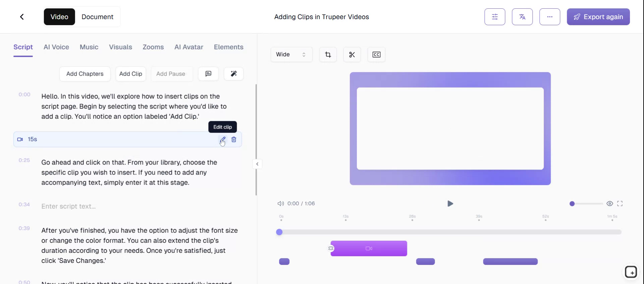Image resolution: width=644 pixels, height=284 pixels.
Task: Toggle closed captions CC button
Action: pyautogui.click(x=376, y=55)
